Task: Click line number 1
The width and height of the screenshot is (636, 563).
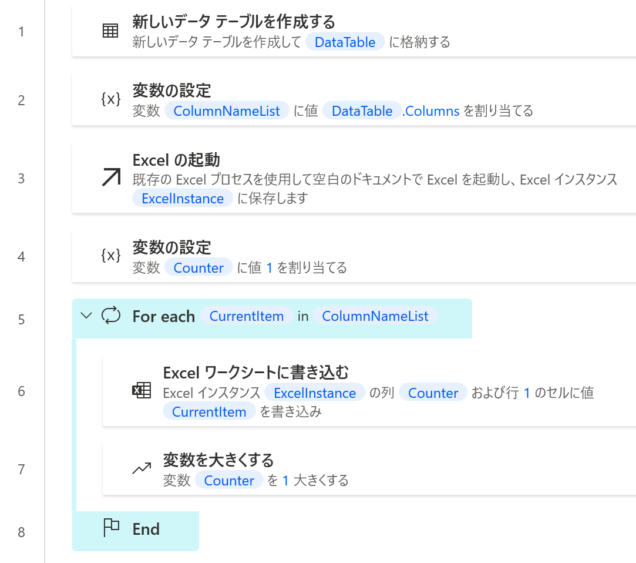Action: click(21, 31)
